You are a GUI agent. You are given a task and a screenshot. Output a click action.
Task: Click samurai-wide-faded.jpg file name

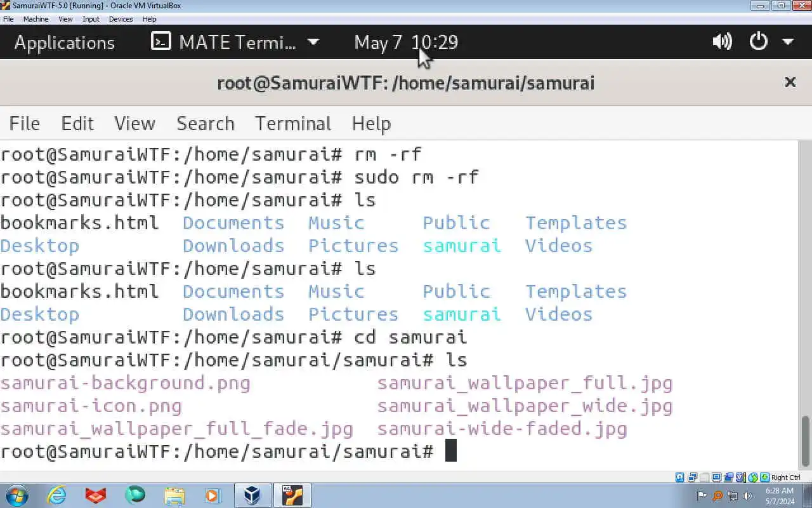point(502,429)
